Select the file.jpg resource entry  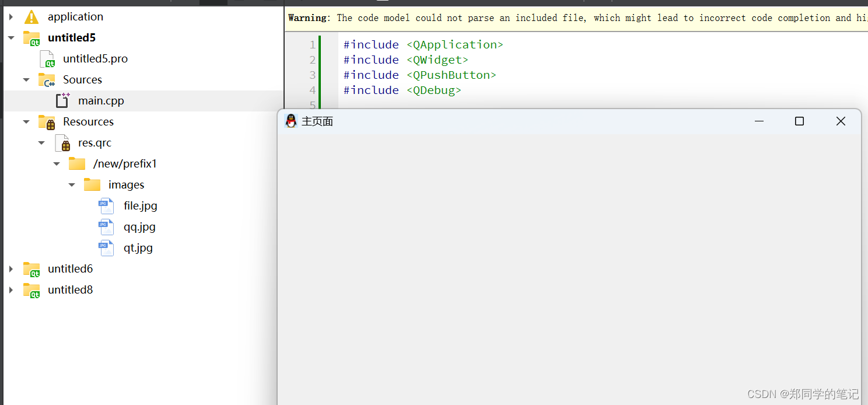(x=140, y=205)
